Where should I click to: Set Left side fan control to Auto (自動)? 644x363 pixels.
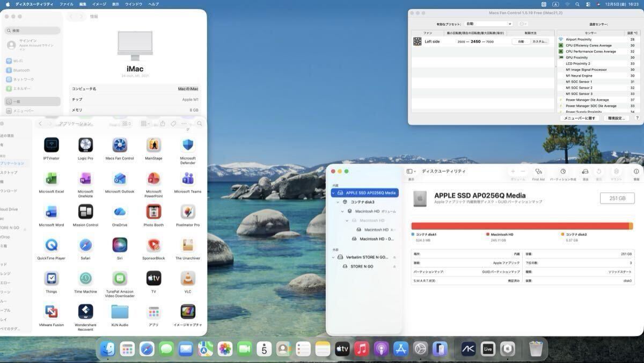[521, 41]
